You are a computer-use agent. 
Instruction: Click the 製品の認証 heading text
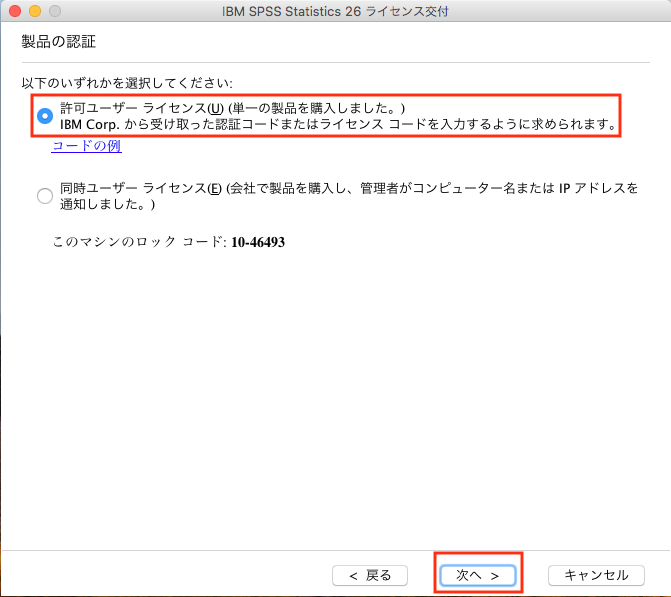click(x=59, y=42)
